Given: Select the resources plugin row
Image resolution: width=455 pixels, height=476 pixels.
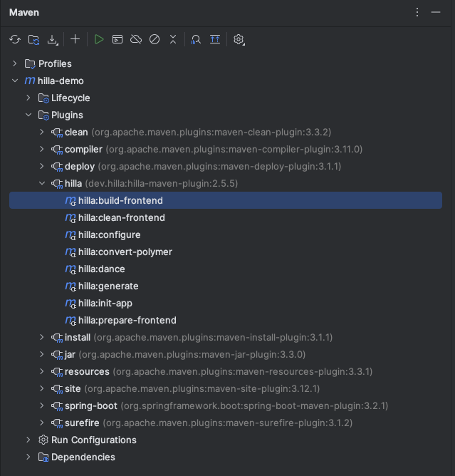Looking at the screenshot, I should point(226,371).
